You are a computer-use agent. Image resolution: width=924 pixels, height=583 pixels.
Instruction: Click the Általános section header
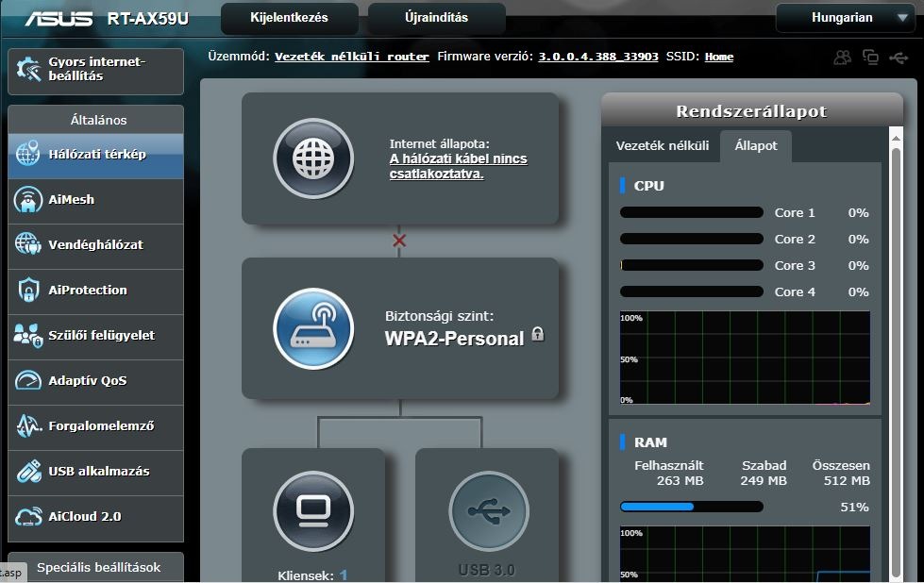(x=95, y=120)
